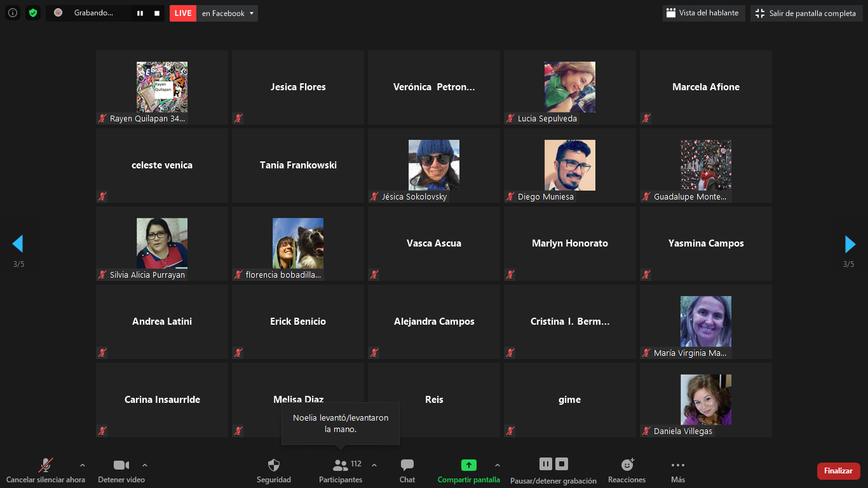Go to next participant page arrow

click(x=850, y=244)
